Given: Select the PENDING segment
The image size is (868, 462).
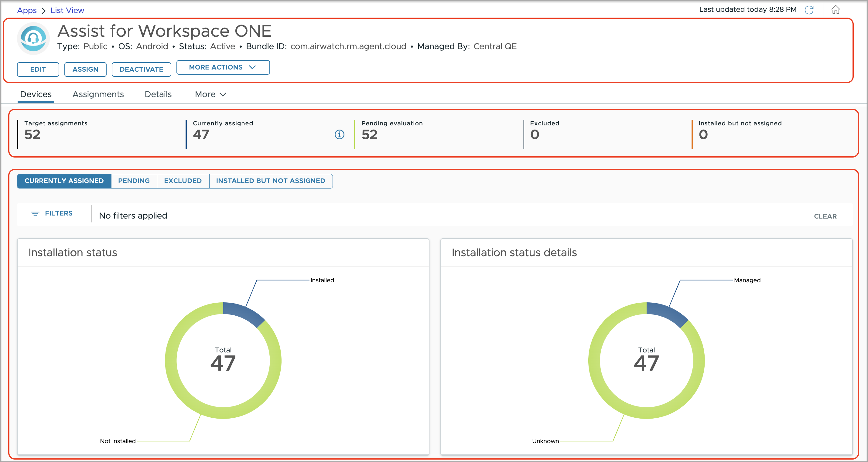Looking at the screenshot, I should (x=134, y=181).
